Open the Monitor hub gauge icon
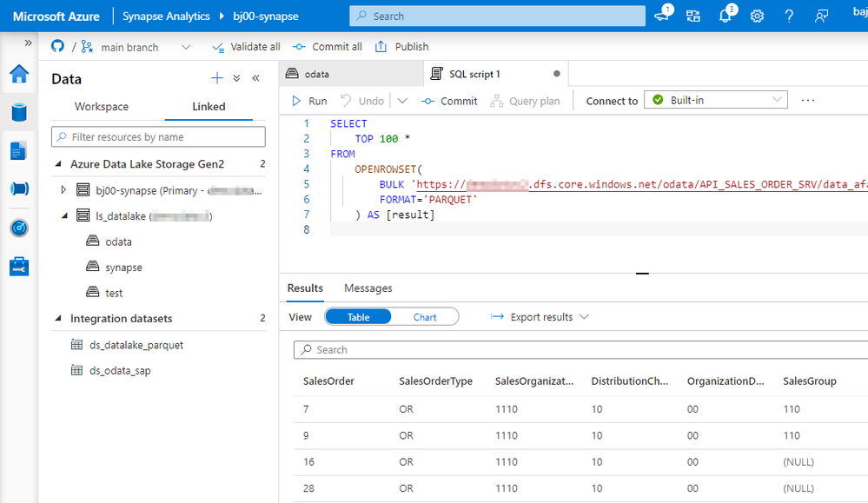Image resolution: width=868 pixels, height=503 pixels. [19, 228]
